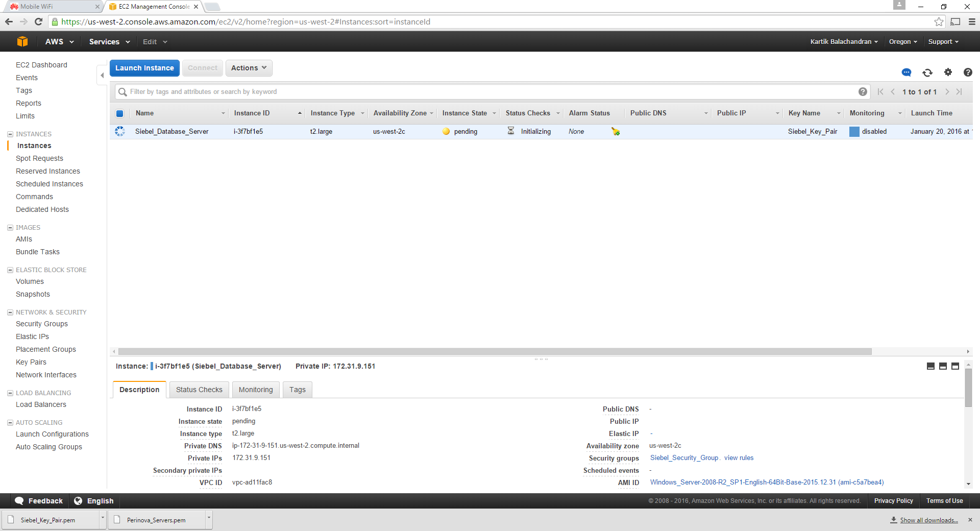The width and height of the screenshot is (980, 531).
Task: Switch to the Status Checks tab
Action: tap(199, 390)
